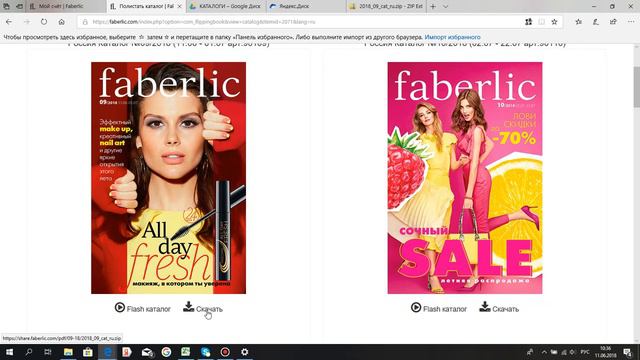Click download icon under catalog 09
This screenshot has height=360, width=640.
[x=189, y=307]
